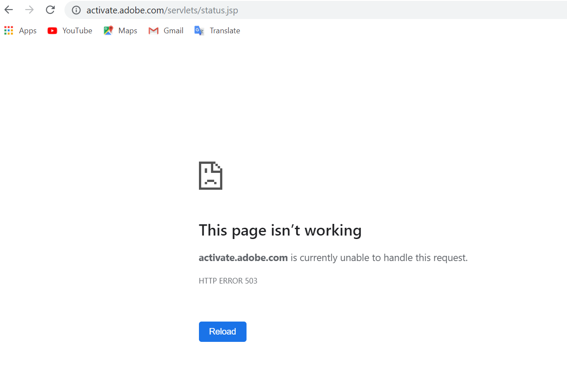Open the Apps grid icon in bookmarks

click(x=9, y=31)
